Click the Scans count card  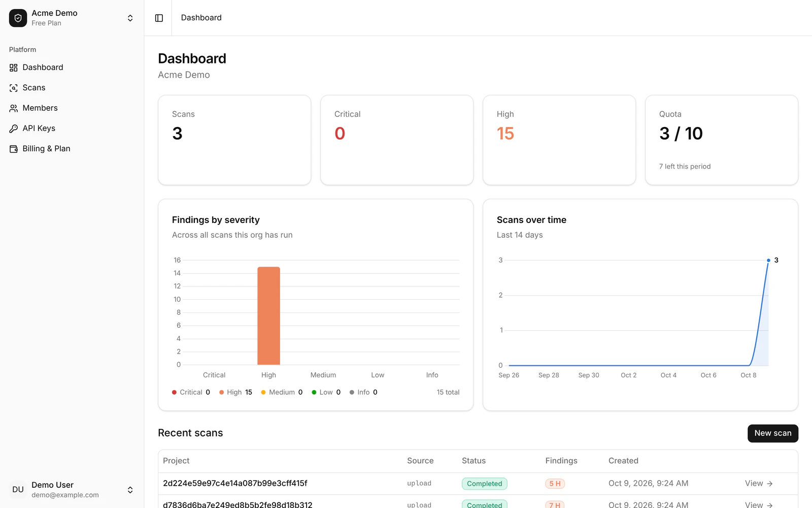[234, 140]
